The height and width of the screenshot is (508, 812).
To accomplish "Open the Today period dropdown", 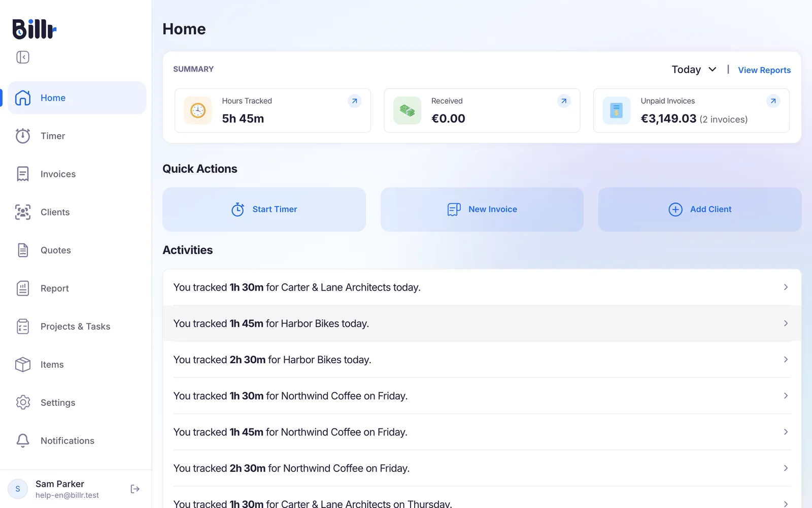I will click(x=694, y=70).
